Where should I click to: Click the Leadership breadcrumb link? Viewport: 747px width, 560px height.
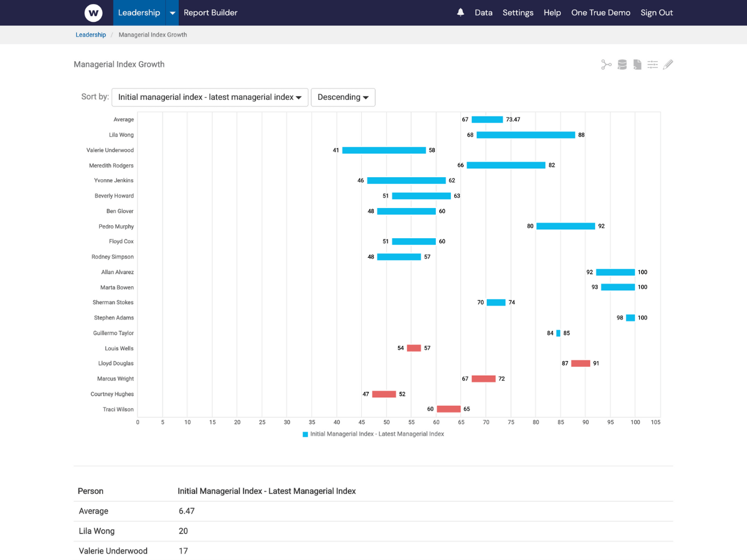[x=90, y=34]
